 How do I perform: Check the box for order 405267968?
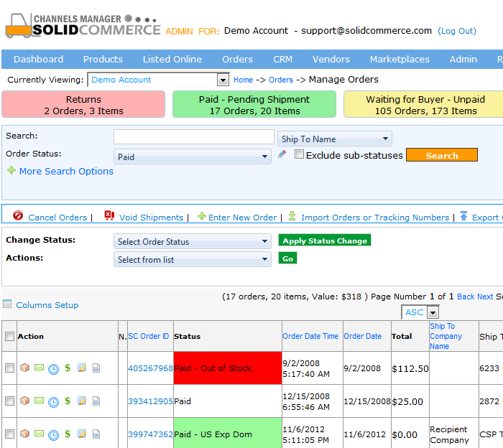pos(9,368)
